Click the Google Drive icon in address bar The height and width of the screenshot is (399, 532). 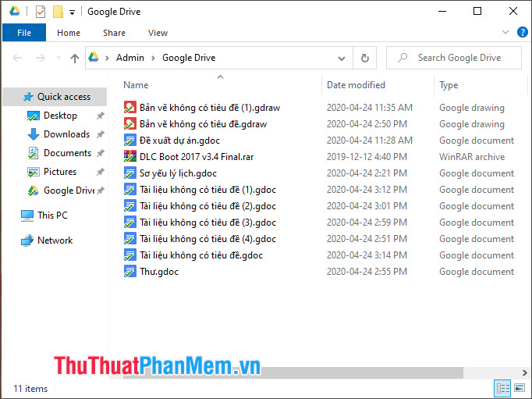(x=94, y=57)
